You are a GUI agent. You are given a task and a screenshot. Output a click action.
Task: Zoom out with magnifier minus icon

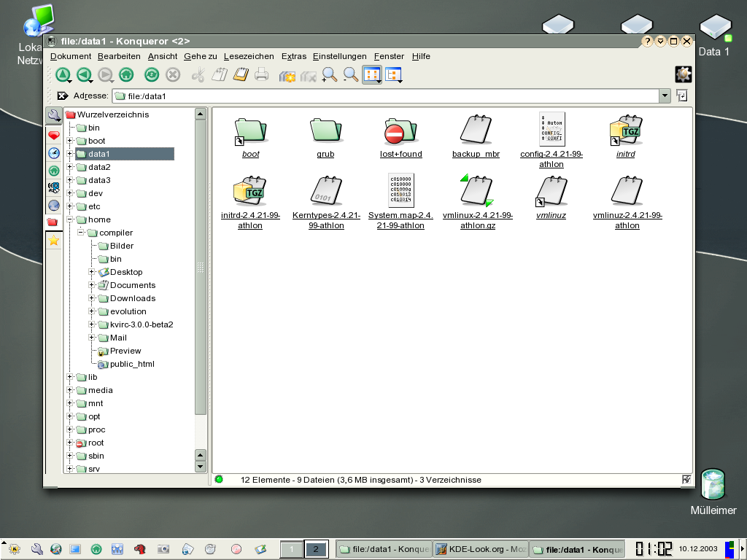pyautogui.click(x=351, y=75)
